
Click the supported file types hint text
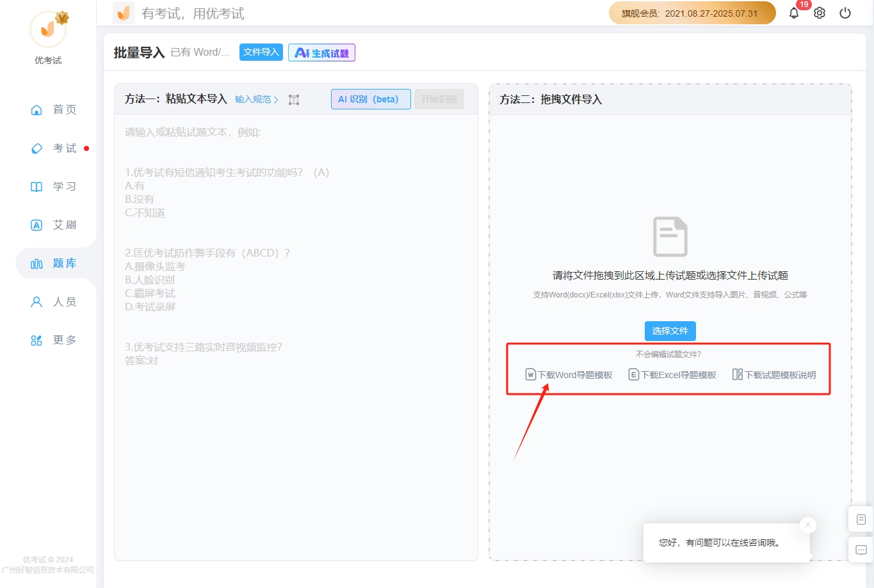[x=670, y=295]
